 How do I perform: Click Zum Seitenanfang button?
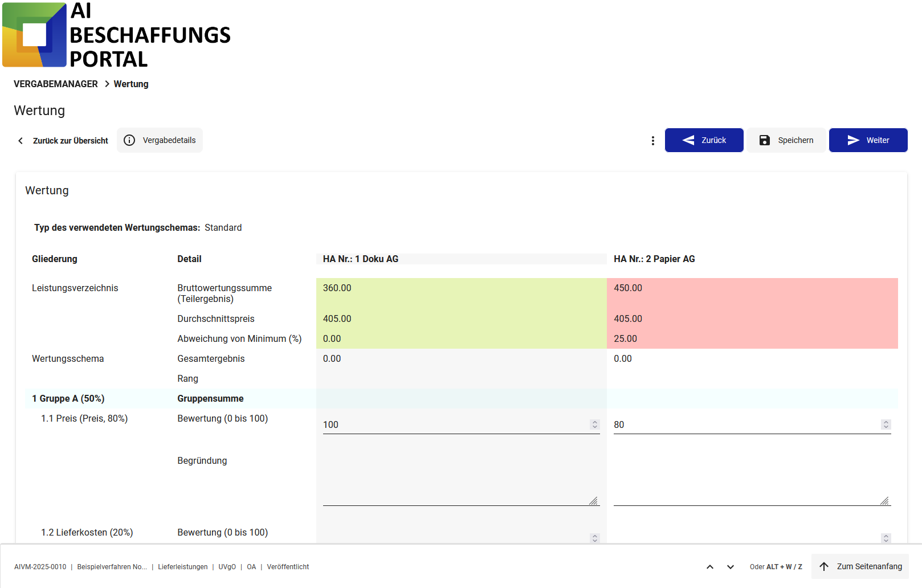coord(860,566)
